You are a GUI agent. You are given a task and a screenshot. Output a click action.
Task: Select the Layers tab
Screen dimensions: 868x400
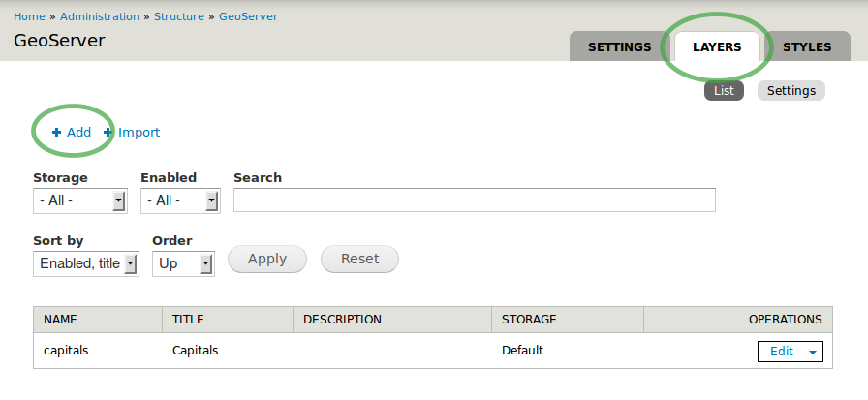(x=717, y=46)
